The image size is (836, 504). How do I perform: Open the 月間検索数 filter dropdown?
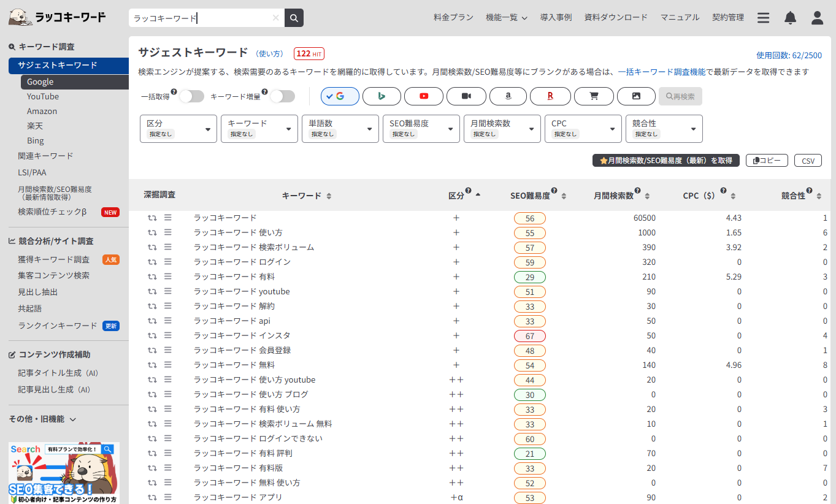point(502,129)
